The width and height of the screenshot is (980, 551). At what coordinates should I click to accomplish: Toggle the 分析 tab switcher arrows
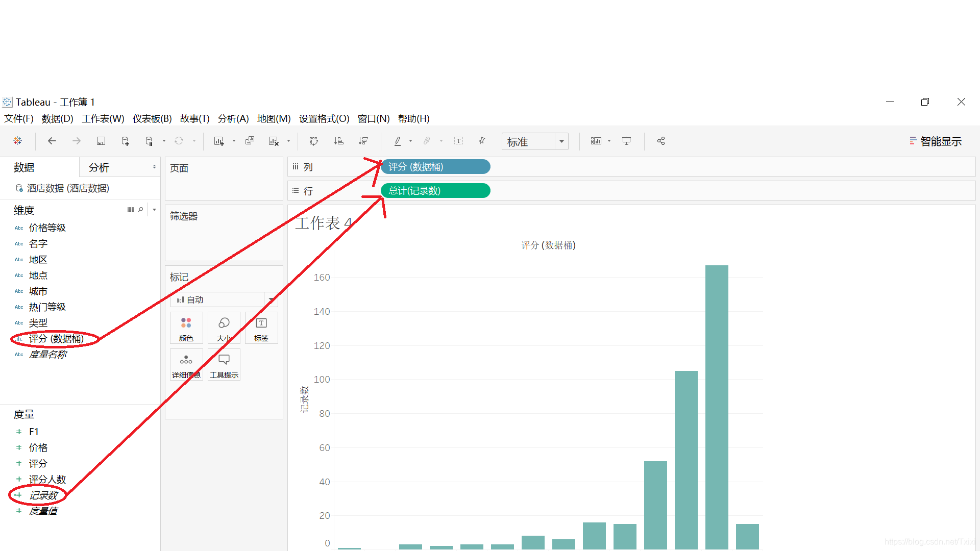(154, 167)
